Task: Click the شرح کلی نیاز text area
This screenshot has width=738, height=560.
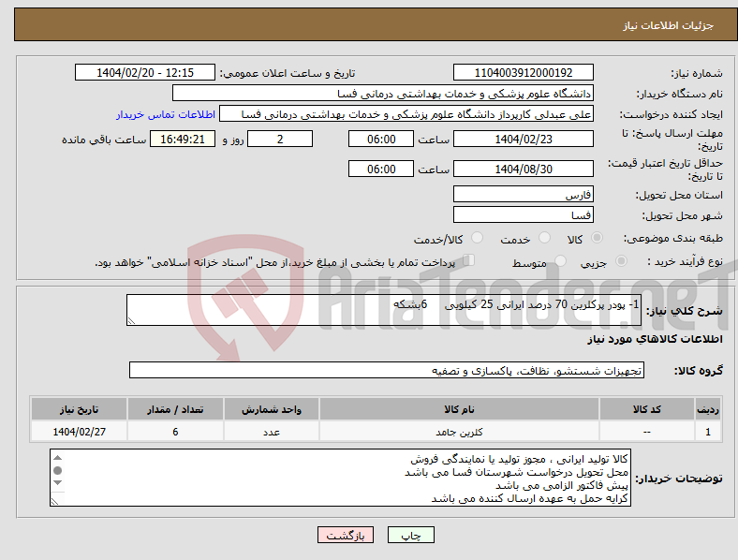Action: [x=384, y=310]
